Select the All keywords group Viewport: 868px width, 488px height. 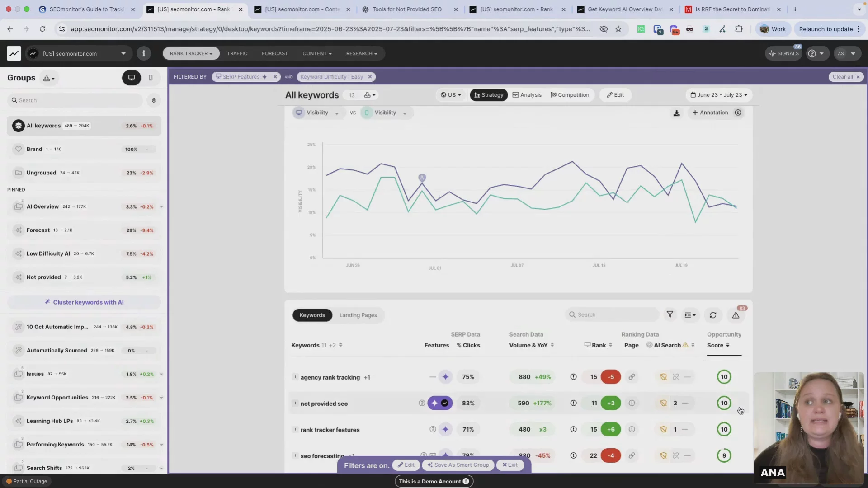coord(84,126)
